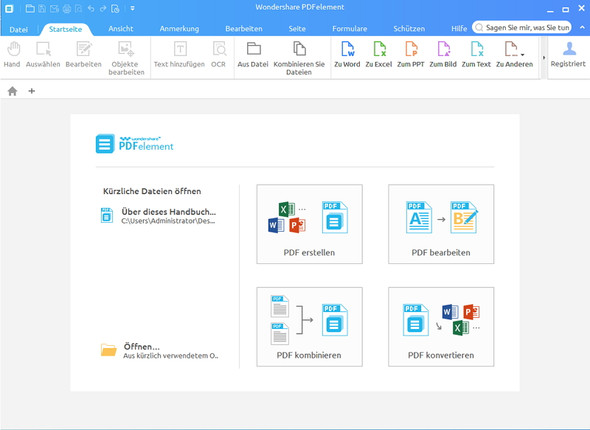Click the PDF konvertieren tile
This screenshot has height=430, width=590.
tap(441, 327)
